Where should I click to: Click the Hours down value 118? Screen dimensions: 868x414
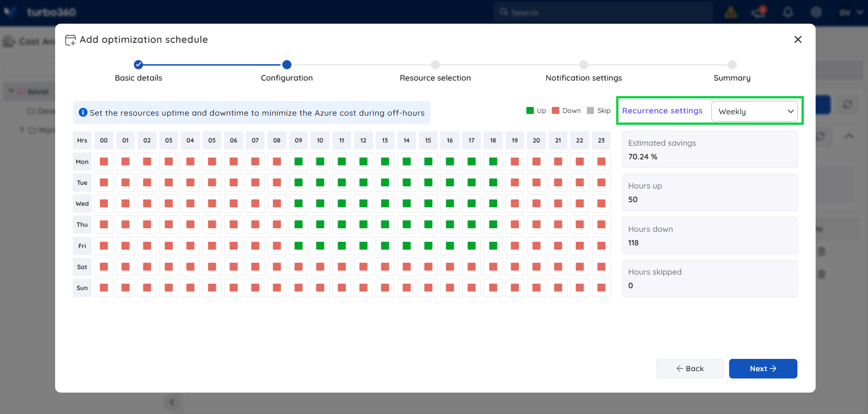[x=633, y=243]
